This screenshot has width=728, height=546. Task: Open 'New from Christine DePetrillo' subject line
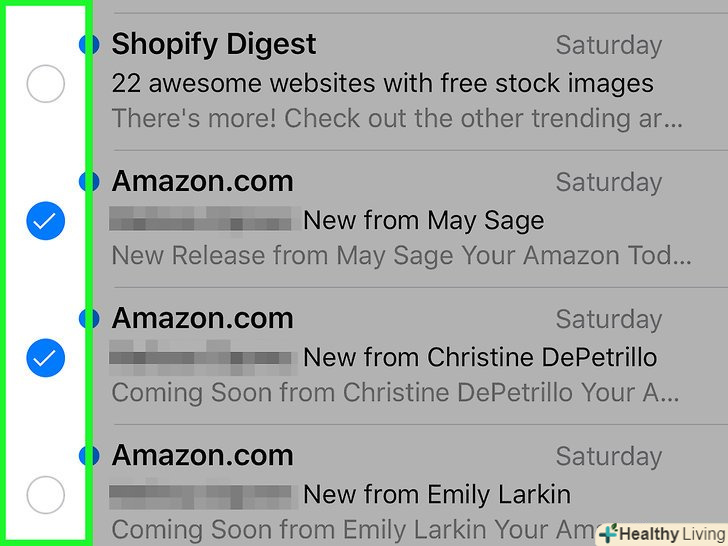[480, 357]
